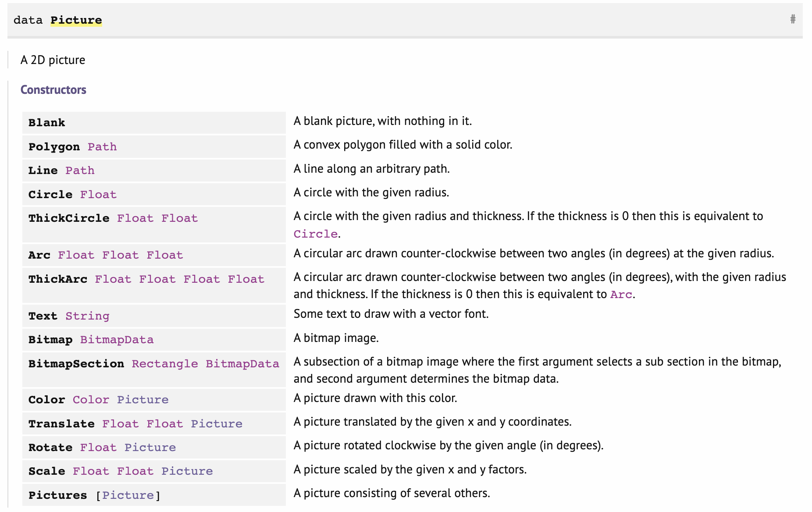This screenshot has width=812, height=512.
Task: Select the ThickArc constructor name
Action: point(58,279)
